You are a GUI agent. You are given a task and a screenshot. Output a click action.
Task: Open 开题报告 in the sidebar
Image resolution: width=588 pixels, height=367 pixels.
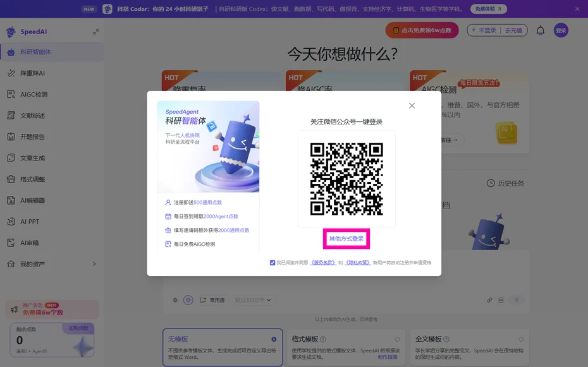pyautogui.click(x=52, y=136)
